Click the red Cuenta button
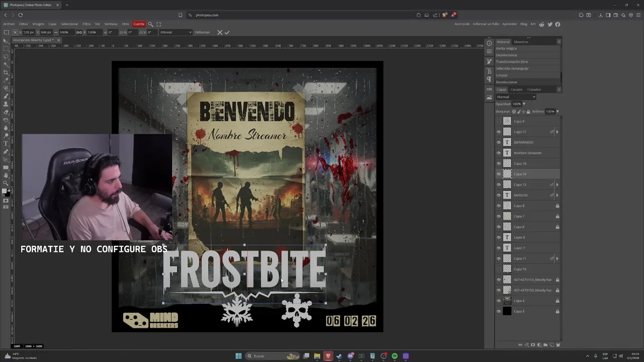The image size is (644, 362). 139,24
